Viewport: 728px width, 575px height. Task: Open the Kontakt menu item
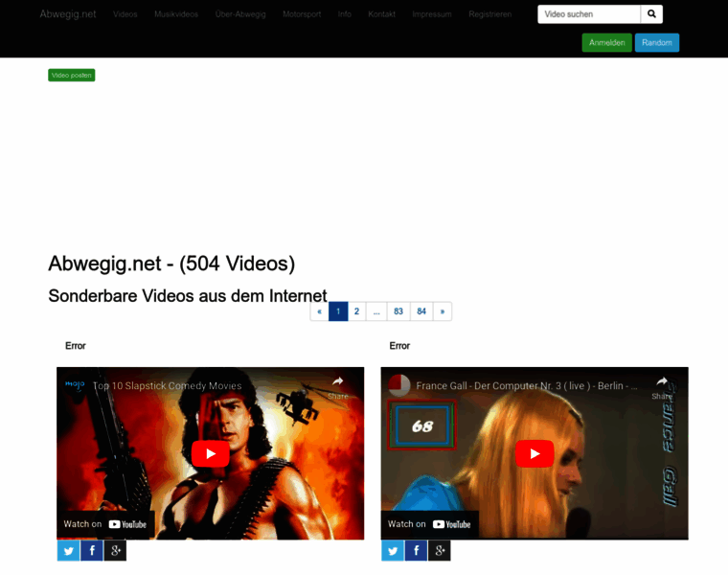[381, 14]
